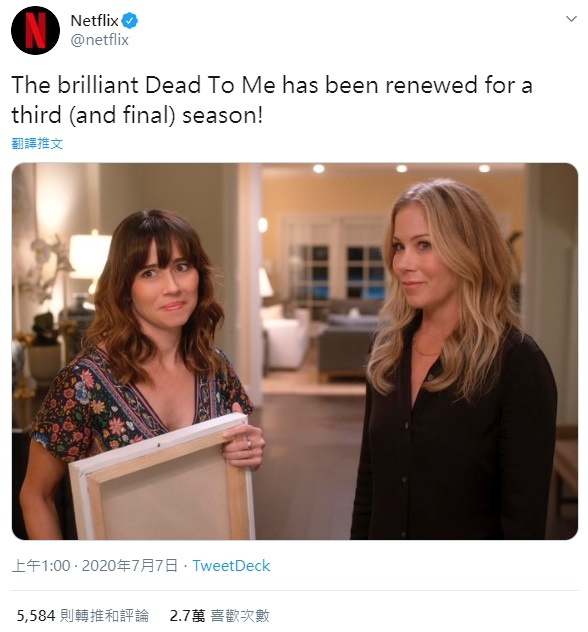Open the 上午1:00 timestamp permalink

click(41, 565)
